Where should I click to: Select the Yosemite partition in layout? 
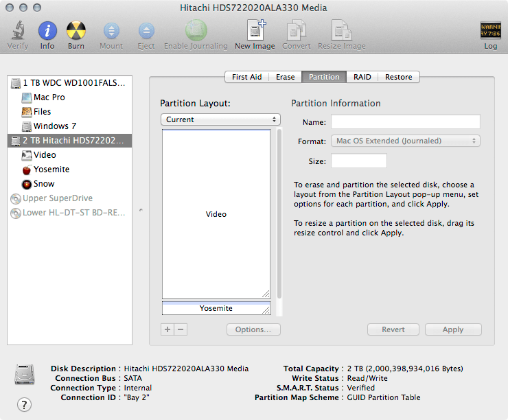pyautogui.click(x=216, y=308)
